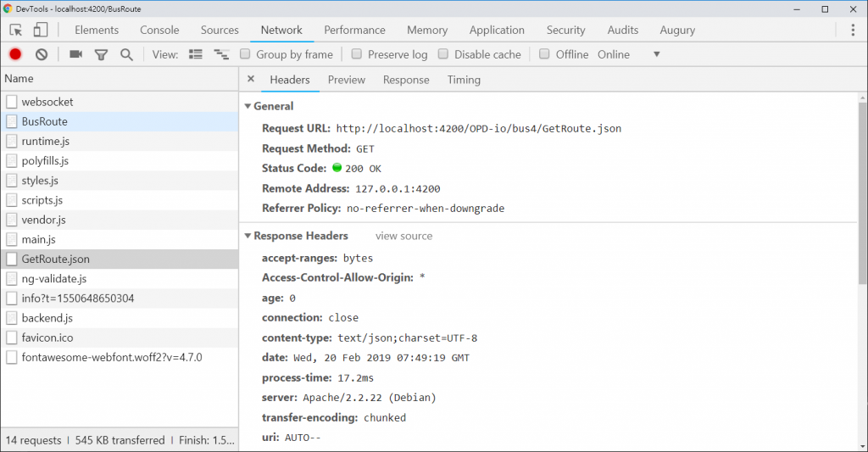Toggle the network filter funnel icon
This screenshot has width=868, height=452.
click(101, 54)
